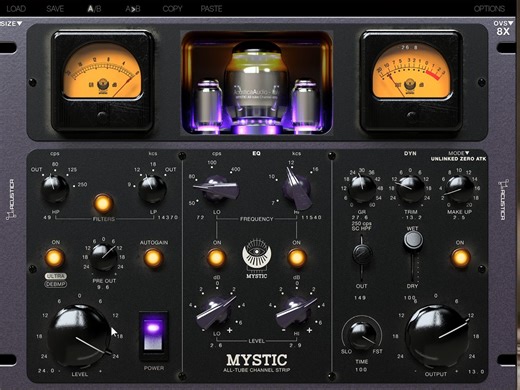Click the TRIM knob
Image resolution: width=520 pixels, height=390 pixels.
(x=411, y=189)
